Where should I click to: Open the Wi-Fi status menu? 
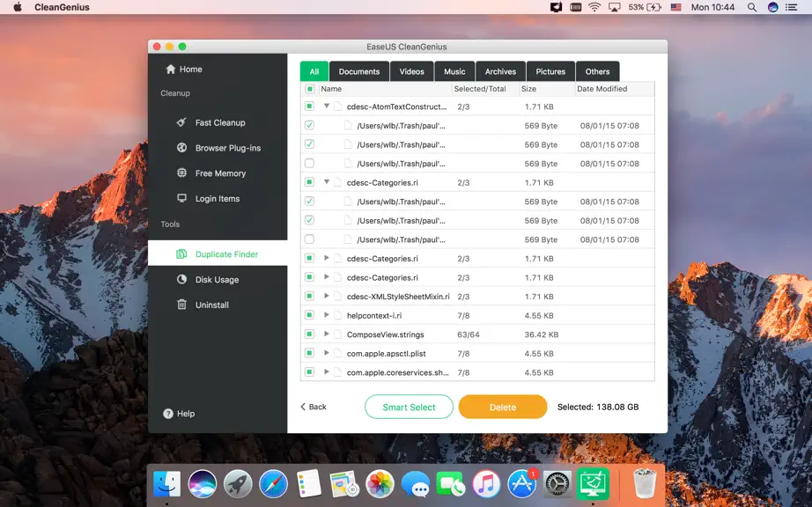[594, 7]
